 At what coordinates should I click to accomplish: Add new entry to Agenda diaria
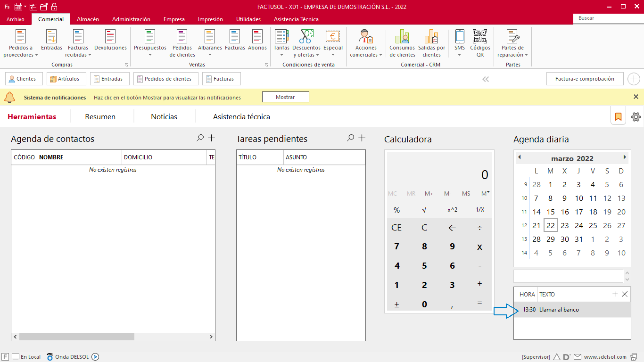click(615, 294)
